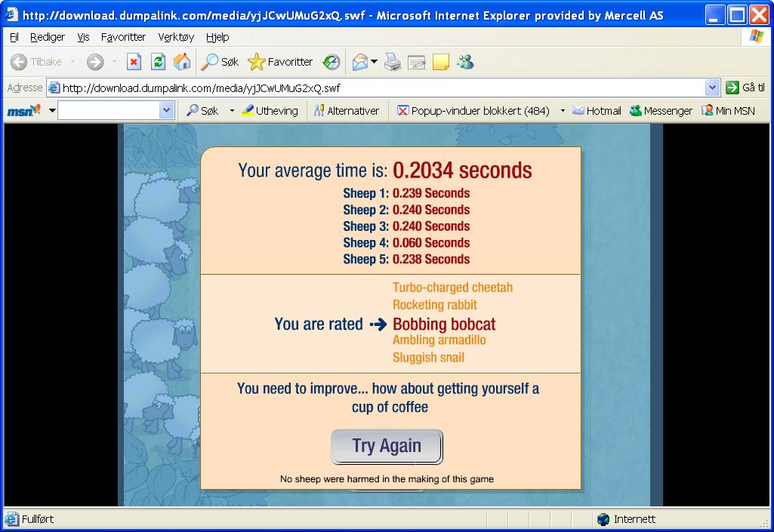Screen dimensions: 774x532
Task: Open Min MSN link
Action: point(728,110)
